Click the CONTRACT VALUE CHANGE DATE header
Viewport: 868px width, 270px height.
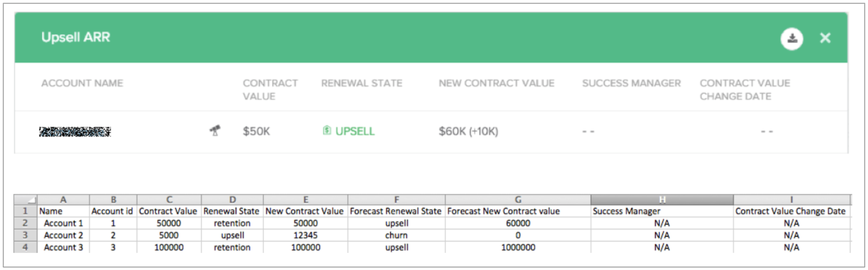coord(745,90)
